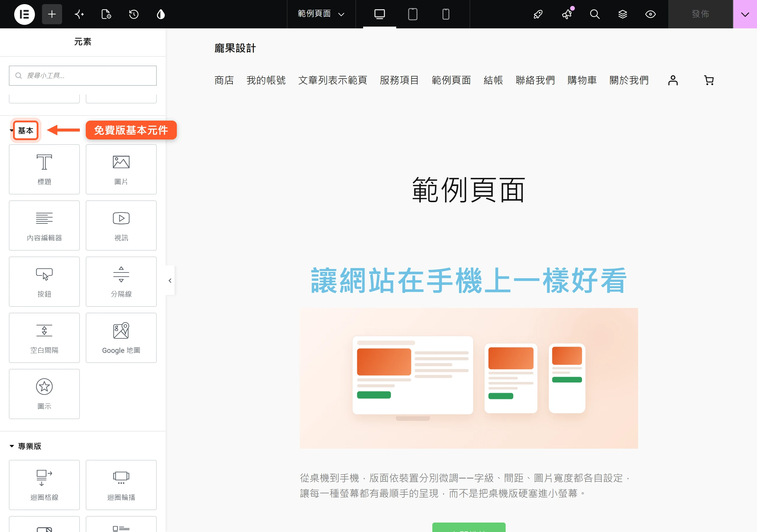Select the 內容編輯器 text editor widget
Screen dimensions: 757x532
click(x=44, y=226)
